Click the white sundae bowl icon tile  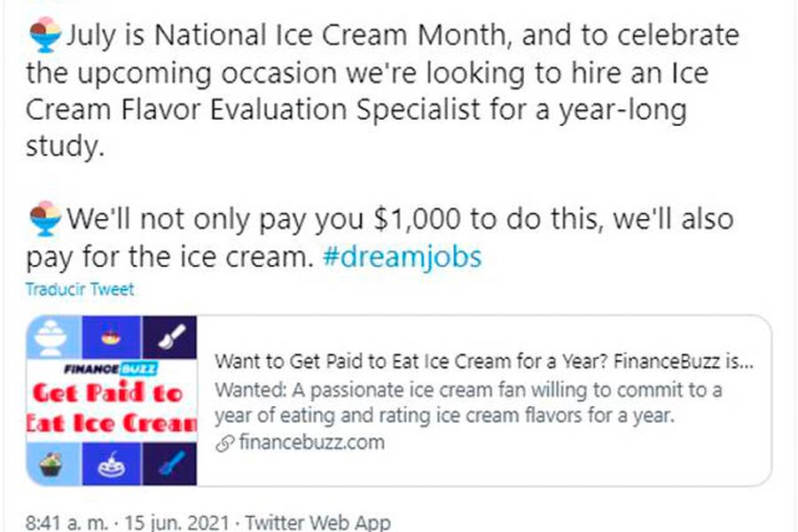click(x=54, y=337)
